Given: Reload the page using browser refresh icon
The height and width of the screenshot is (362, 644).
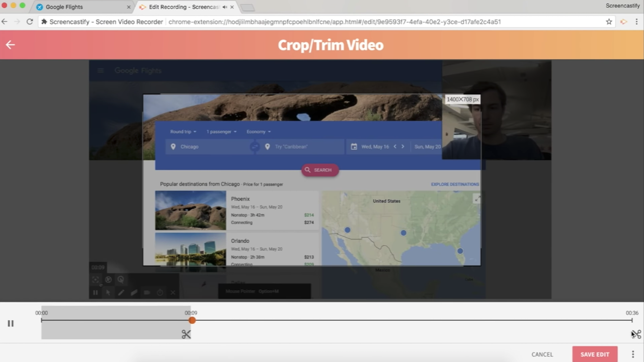Looking at the screenshot, I should [x=30, y=22].
